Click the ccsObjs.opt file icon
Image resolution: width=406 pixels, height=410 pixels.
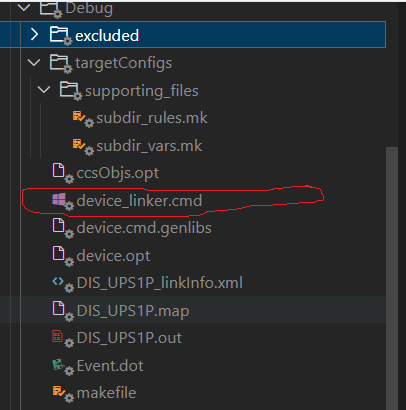[62, 173]
